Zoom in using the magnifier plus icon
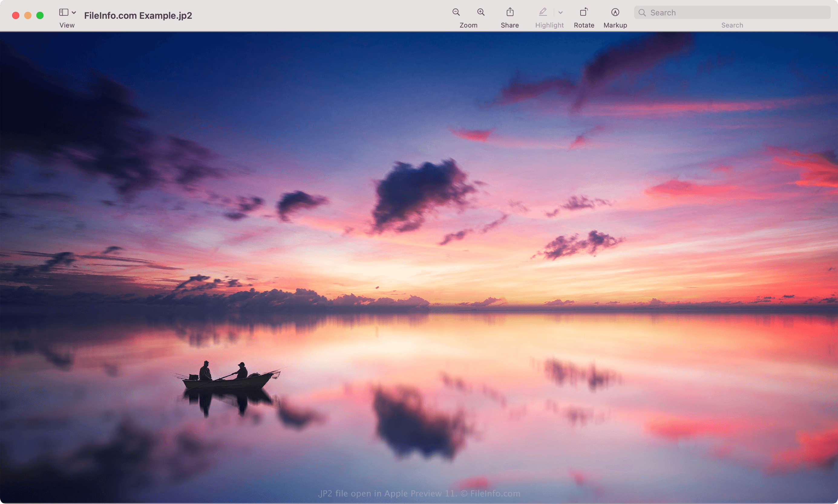The height and width of the screenshot is (504, 838). pos(480,12)
